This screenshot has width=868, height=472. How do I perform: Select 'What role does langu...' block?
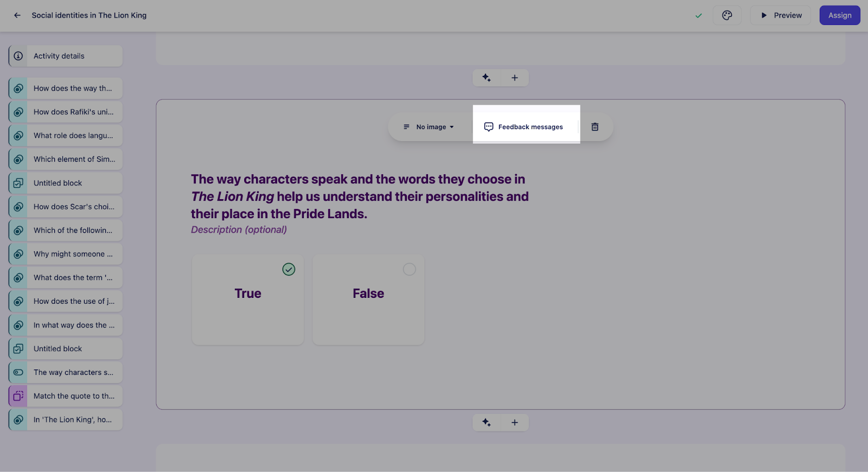[x=66, y=136]
